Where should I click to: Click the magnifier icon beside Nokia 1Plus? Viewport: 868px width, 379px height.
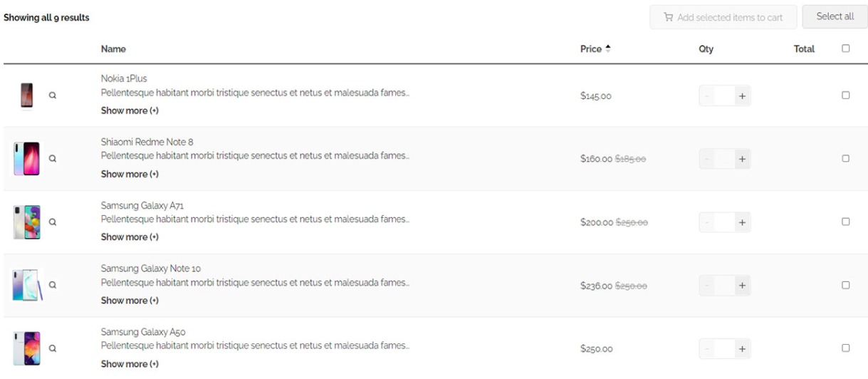52,95
